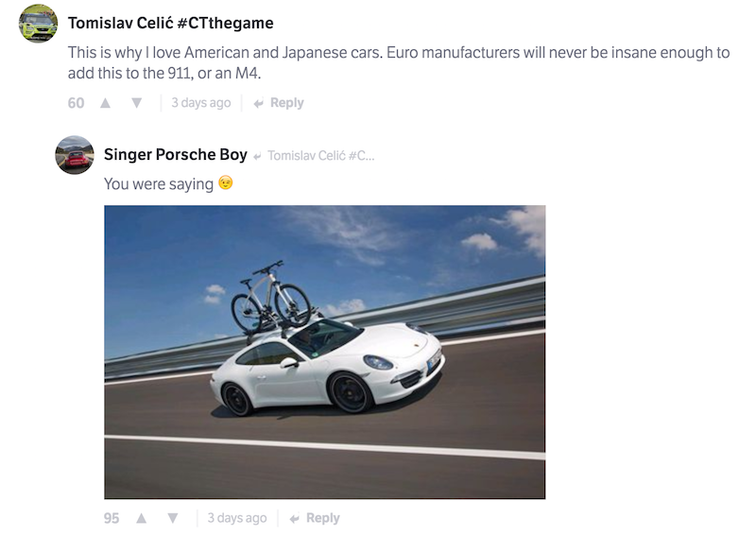Jump to parent via truncated "Tomislav Celić #C..." link
The image size is (756, 535).
pos(320,156)
